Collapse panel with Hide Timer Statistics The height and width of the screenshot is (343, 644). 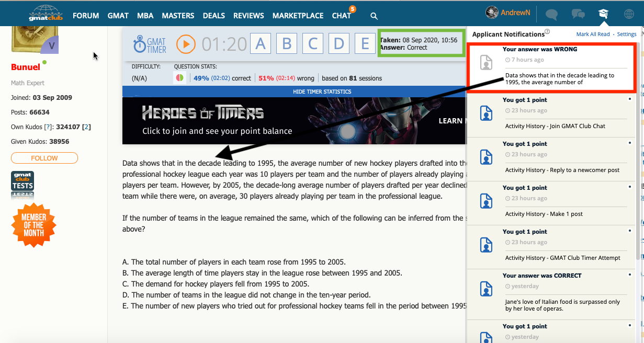[x=322, y=92]
